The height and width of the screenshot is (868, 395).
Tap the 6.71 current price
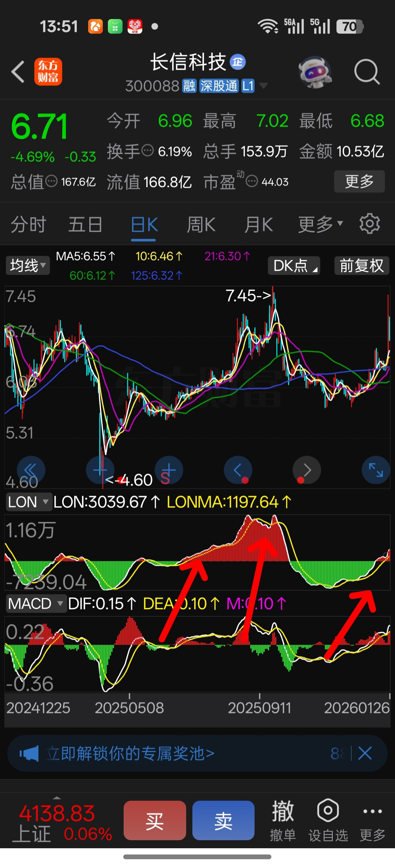(x=39, y=126)
